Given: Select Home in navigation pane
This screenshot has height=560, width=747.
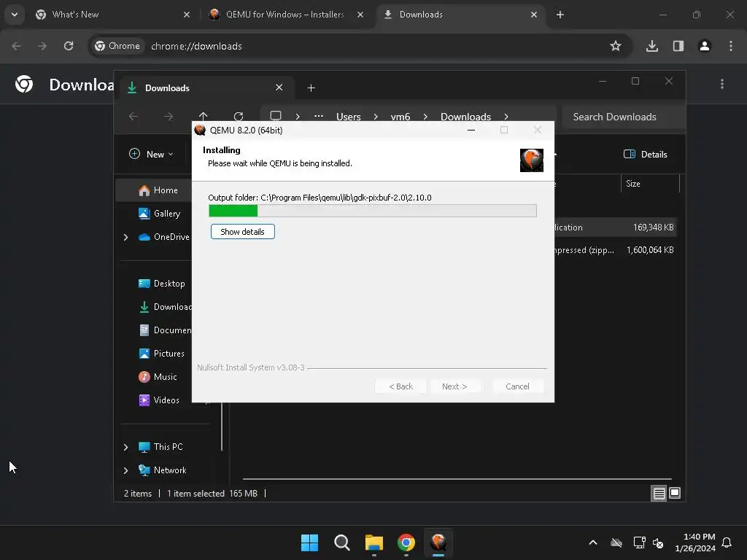Looking at the screenshot, I should click(x=158, y=190).
